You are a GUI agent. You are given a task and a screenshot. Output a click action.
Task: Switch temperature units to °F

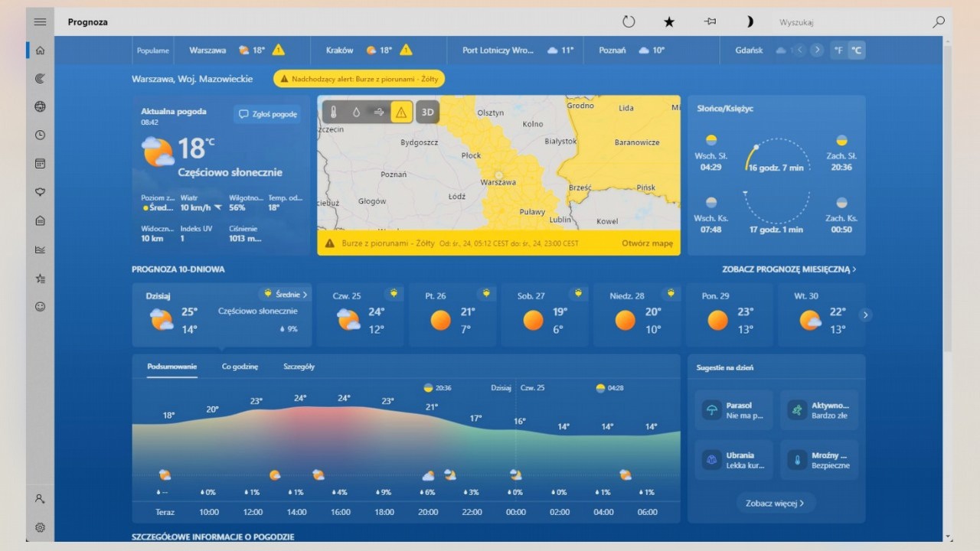(838, 51)
